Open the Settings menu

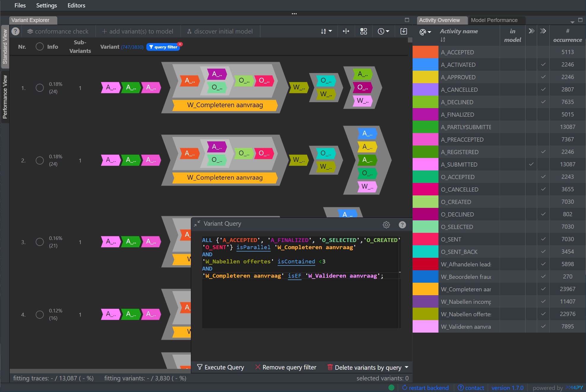[46, 5]
